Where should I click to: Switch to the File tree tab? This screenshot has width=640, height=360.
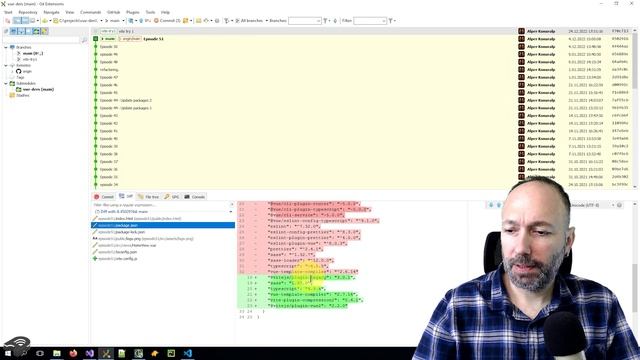pyautogui.click(x=149, y=197)
